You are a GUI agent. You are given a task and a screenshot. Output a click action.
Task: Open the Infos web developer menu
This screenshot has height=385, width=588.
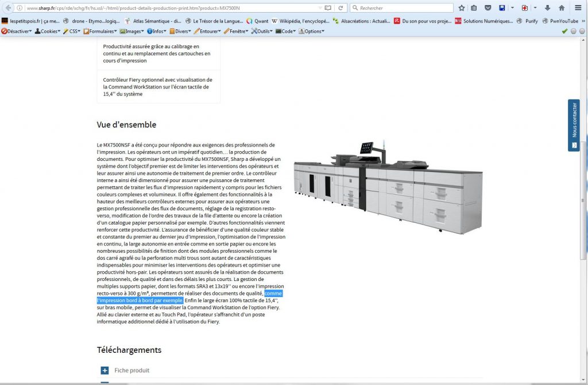[156, 31]
